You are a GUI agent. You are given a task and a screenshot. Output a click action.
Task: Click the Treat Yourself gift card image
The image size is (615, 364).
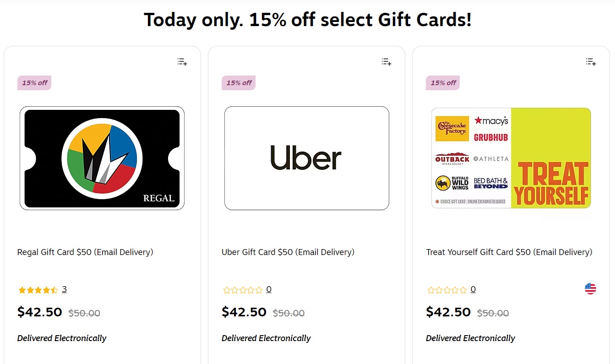coord(511,158)
